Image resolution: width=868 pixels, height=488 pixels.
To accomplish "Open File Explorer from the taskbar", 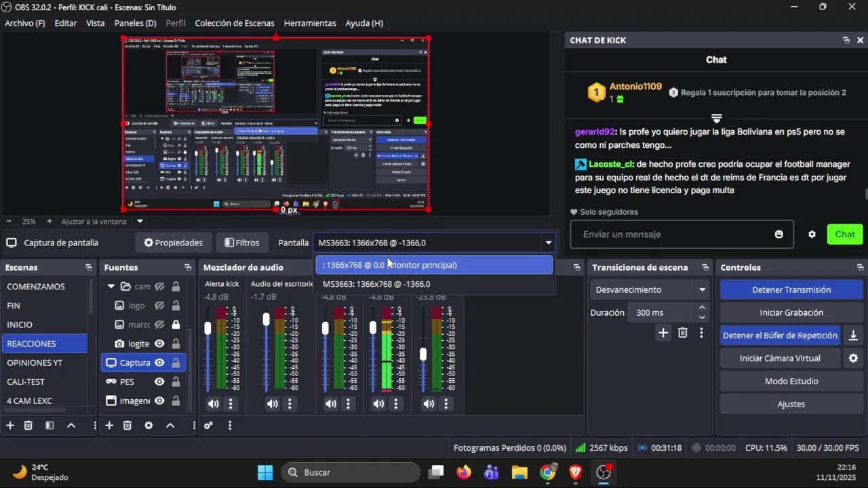I will click(519, 472).
